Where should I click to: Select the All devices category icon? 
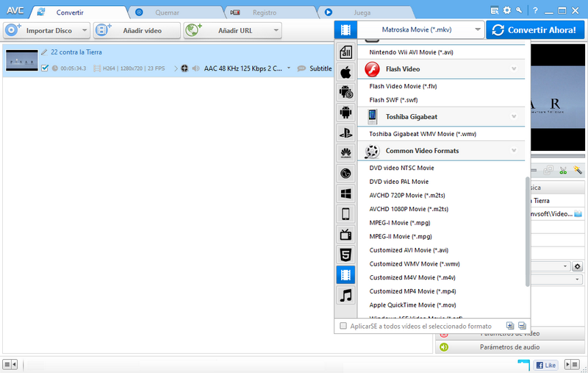pyautogui.click(x=345, y=51)
